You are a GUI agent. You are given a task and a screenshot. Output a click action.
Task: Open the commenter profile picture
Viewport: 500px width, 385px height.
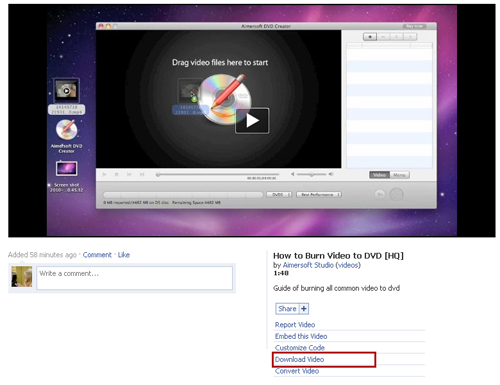click(x=22, y=276)
